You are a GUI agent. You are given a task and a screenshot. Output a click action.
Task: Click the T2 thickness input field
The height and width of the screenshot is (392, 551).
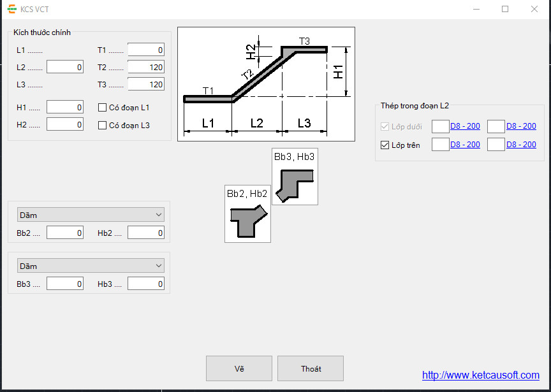146,67
